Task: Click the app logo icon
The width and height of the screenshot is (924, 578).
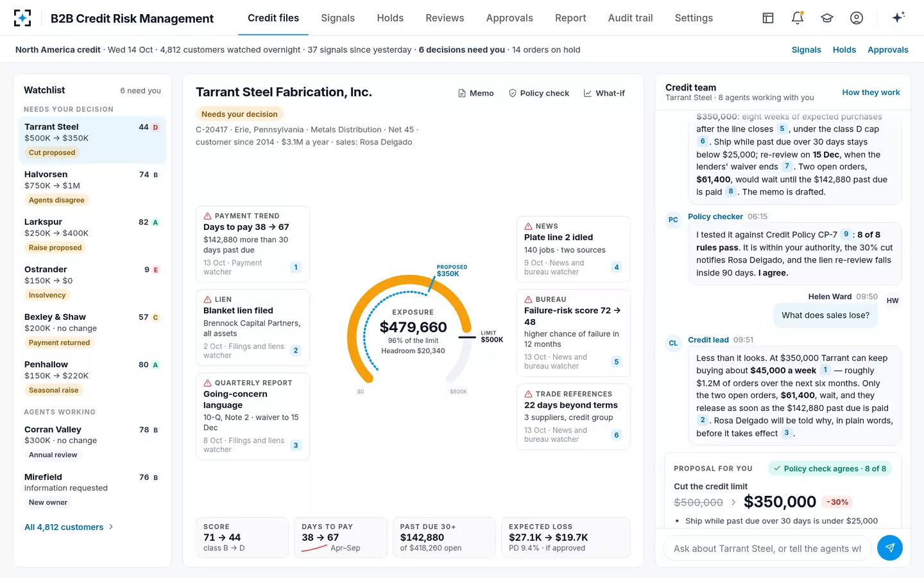Action: pos(22,18)
